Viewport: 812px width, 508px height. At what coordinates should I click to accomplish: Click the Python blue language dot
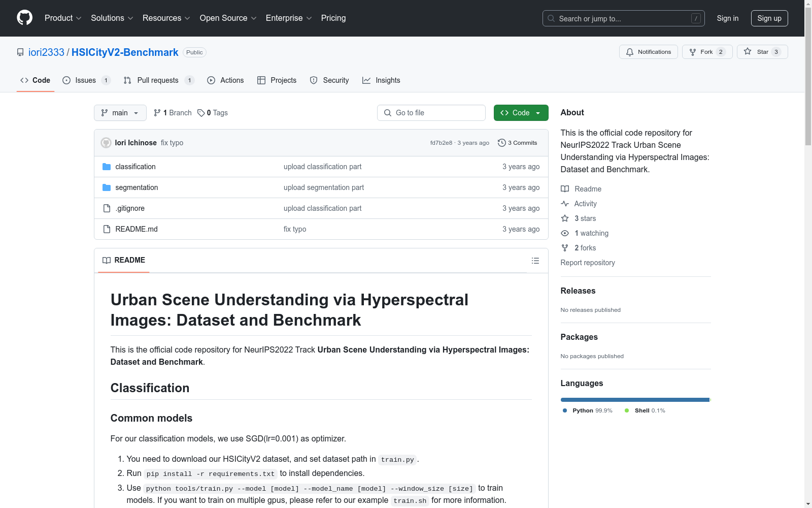pos(565,410)
